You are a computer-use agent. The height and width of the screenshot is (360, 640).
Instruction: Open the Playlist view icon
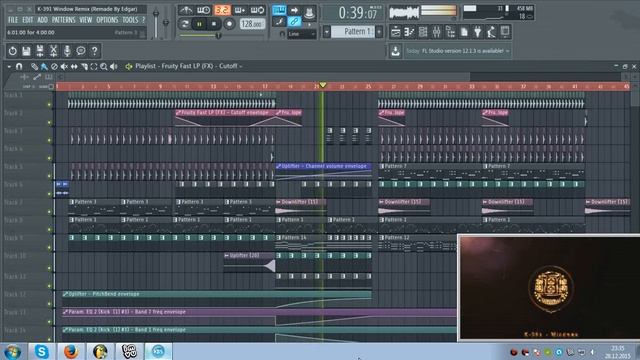395,32
